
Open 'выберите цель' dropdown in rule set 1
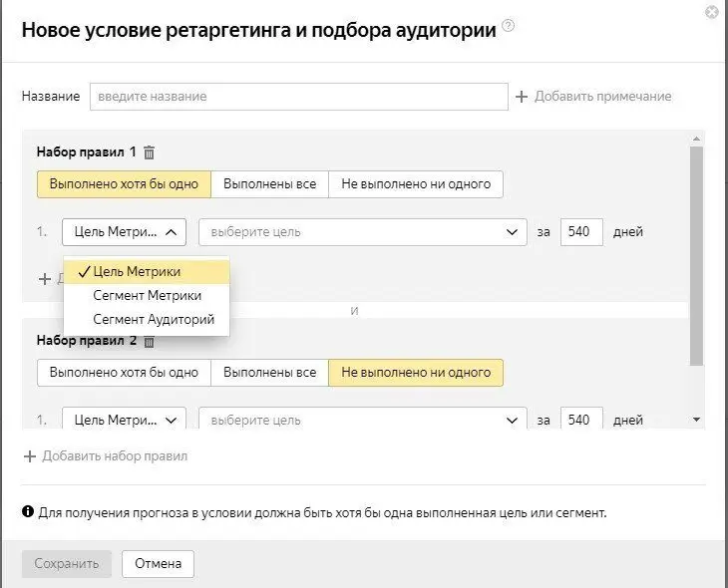[363, 232]
